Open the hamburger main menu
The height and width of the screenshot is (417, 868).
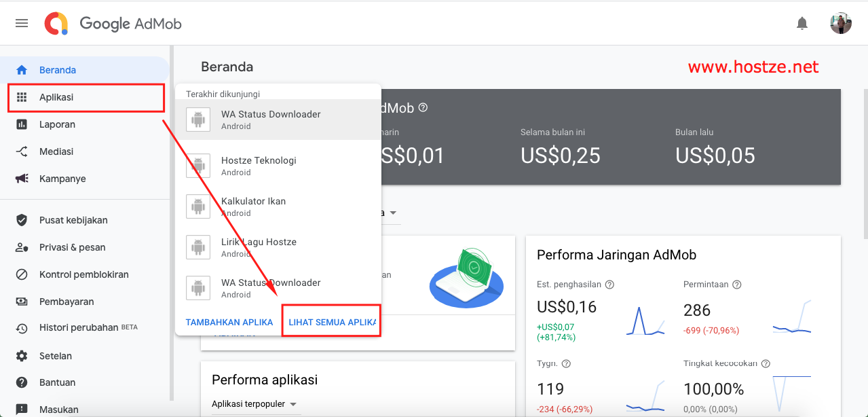click(x=22, y=23)
